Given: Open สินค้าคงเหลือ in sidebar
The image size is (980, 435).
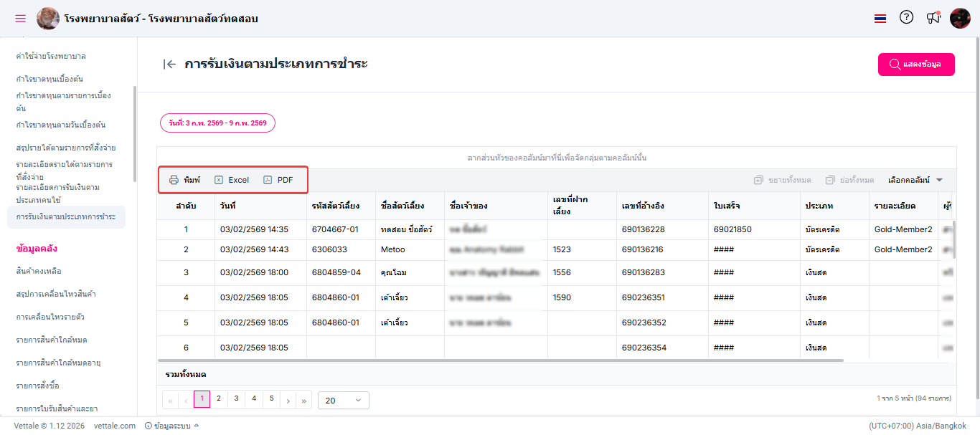Looking at the screenshot, I should click(x=39, y=271).
